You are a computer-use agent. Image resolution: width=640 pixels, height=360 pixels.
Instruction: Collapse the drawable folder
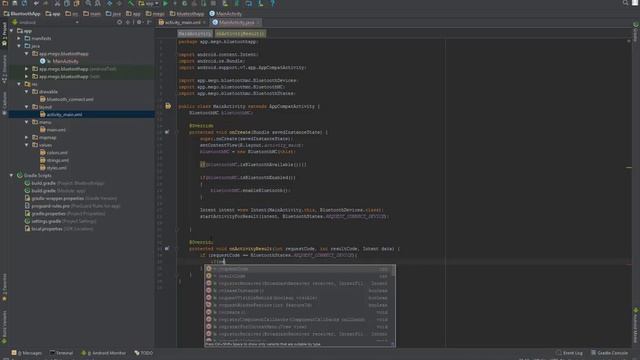pos(27,92)
